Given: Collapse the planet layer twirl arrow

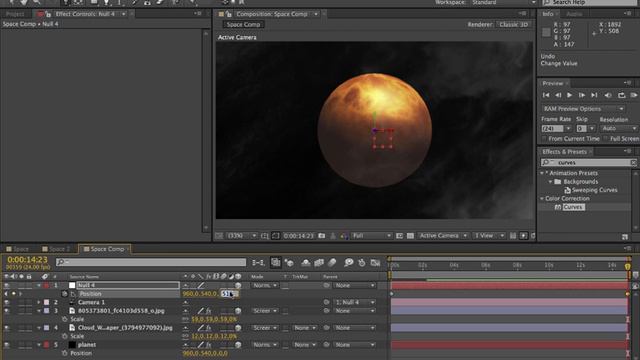Looking at the screenshot, I should pyautogui.click(x=39, y=345).
